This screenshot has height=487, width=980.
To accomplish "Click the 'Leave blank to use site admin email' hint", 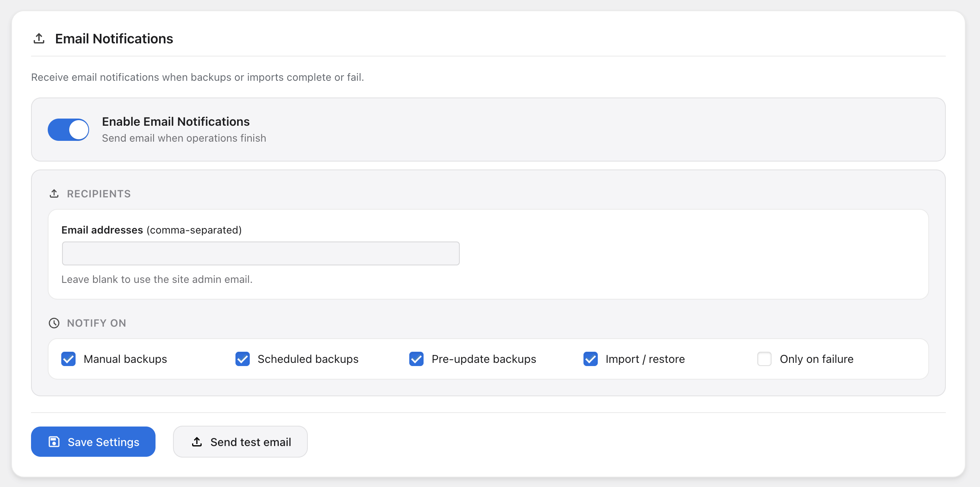I will coord(157,279).
